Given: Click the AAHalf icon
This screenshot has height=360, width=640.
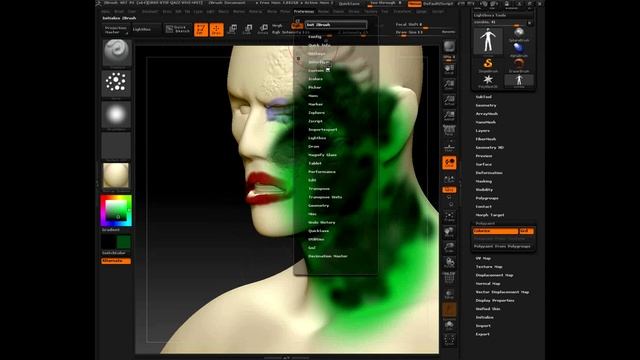Looking at the screenshot, I should coord(449,116).
